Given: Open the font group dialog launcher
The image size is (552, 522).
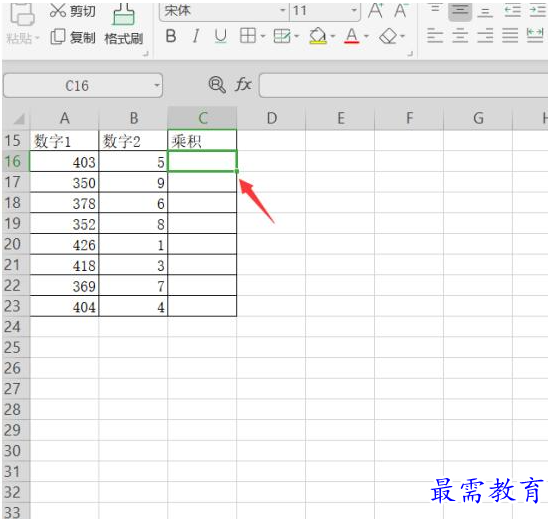Looking at the screenshot, I should point(410,54).
